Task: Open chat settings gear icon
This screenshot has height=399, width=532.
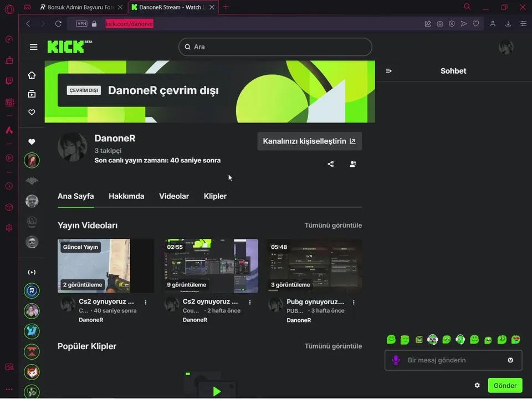Action: 477,386
